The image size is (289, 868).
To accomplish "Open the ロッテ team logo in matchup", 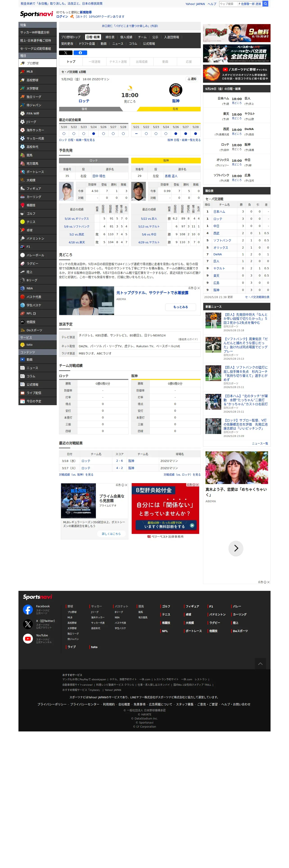I will click(84, 90).
